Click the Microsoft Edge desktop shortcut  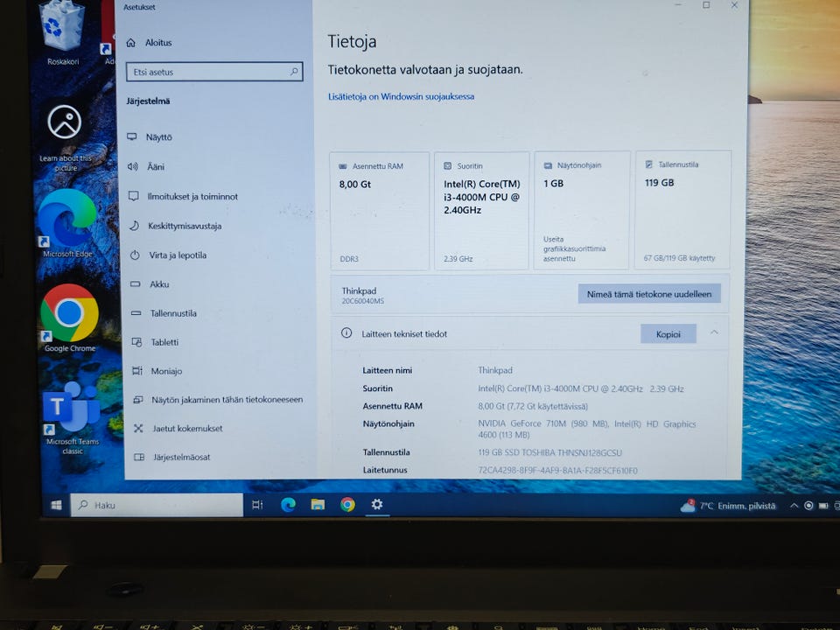pyautogui.click(x=67, y=224)
